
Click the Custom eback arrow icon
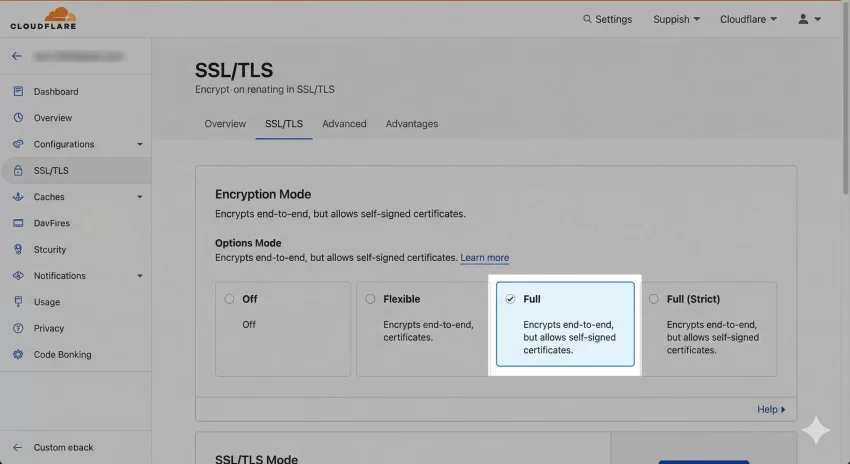pyautogui.click(x=17, y=447)
